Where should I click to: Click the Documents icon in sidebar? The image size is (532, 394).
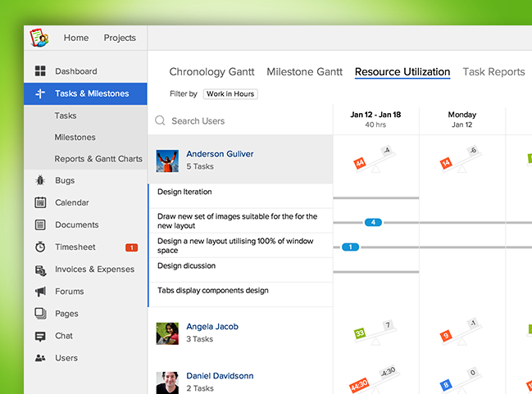coord(40,224)
